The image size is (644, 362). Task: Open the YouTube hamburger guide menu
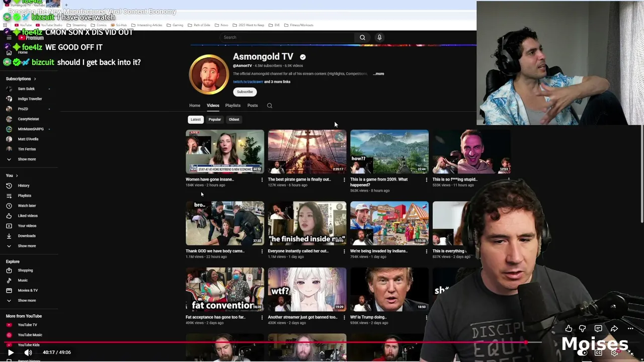coord(9,37)
